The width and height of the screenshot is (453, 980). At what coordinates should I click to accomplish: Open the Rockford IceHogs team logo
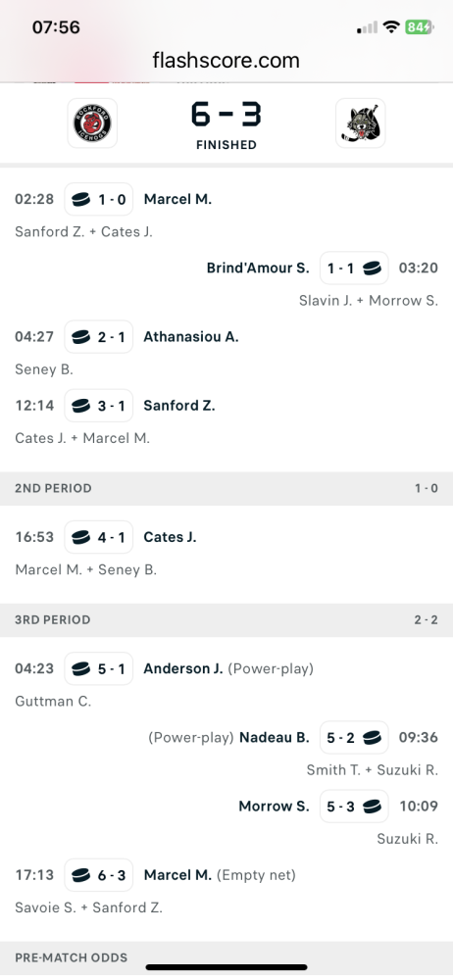pyautogui.click(x=92, y=123)
